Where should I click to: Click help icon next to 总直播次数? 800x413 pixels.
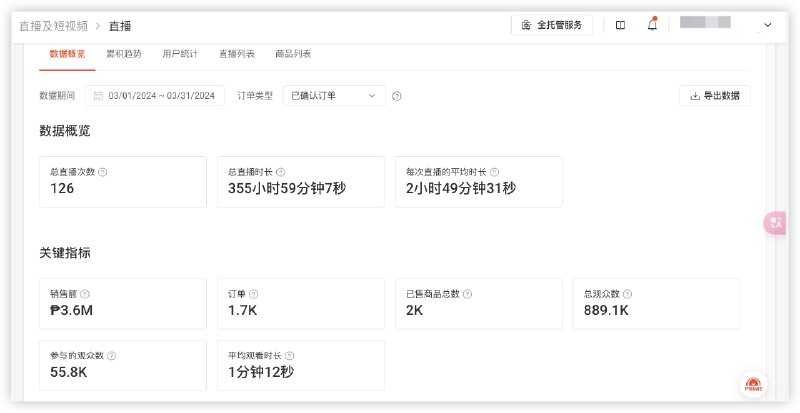(x=103, y=173)
